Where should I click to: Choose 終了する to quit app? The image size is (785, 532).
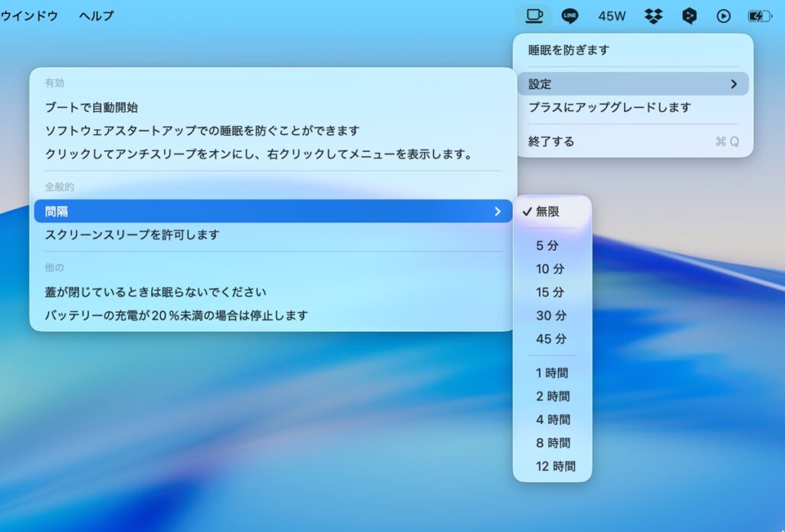[x=551, y=142]
